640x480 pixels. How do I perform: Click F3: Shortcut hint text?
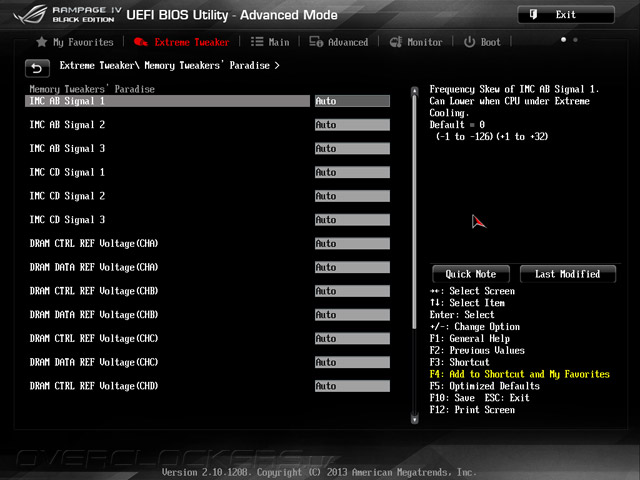(x=459, y=362)
